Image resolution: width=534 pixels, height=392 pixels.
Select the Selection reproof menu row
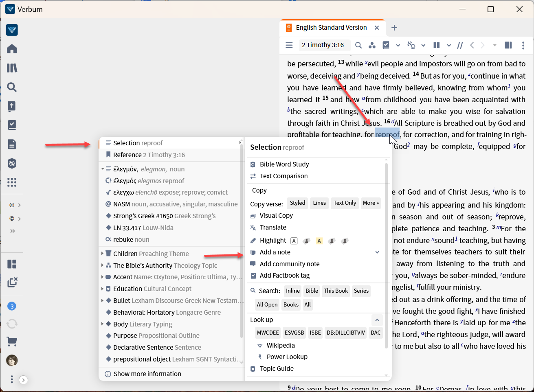click(171, 143)
